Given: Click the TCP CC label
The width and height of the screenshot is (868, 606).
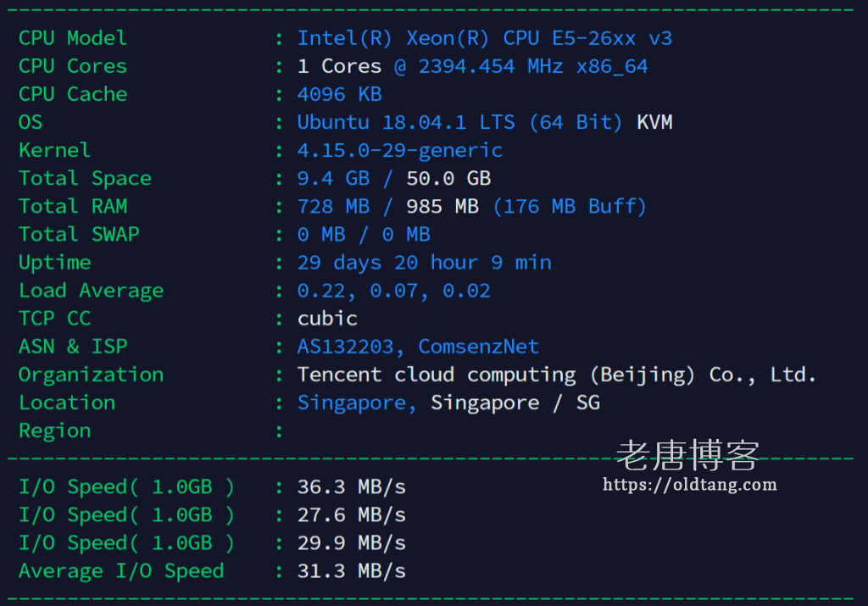Looking at the screenshot, I should (54, 318).
